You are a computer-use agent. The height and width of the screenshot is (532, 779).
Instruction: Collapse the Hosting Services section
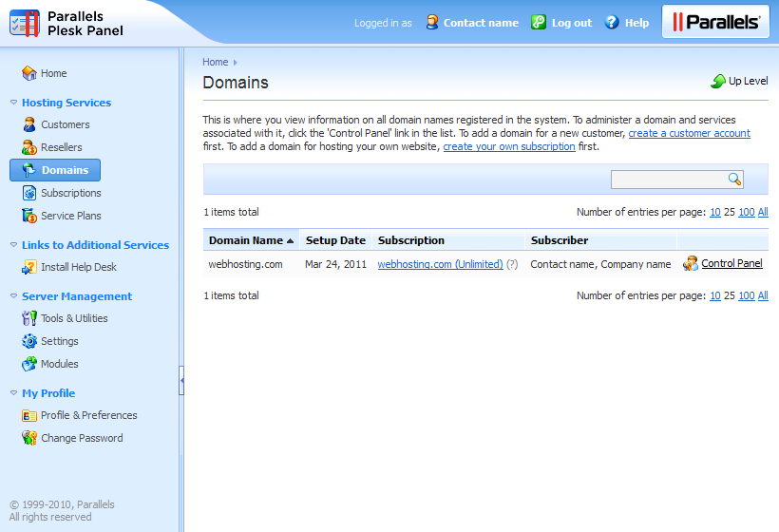pyautogui.click(x=13, y=103)
